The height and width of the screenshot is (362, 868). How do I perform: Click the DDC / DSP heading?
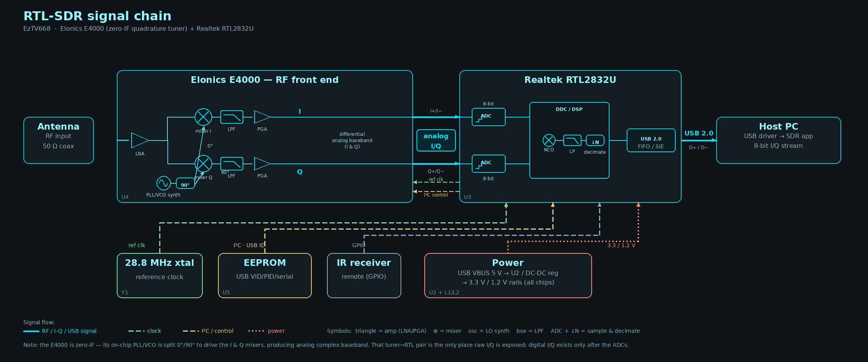[569, 109]
